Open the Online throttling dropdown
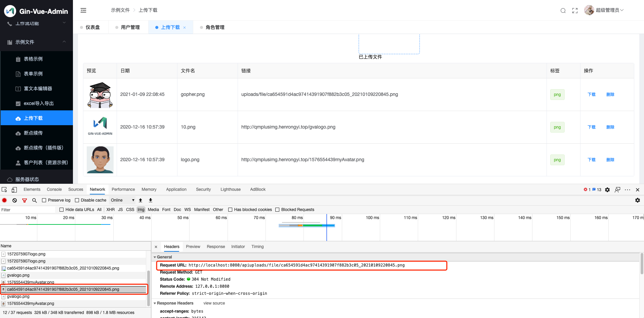The width and height of the screenshot is (644, 318). tap(122, 200)
